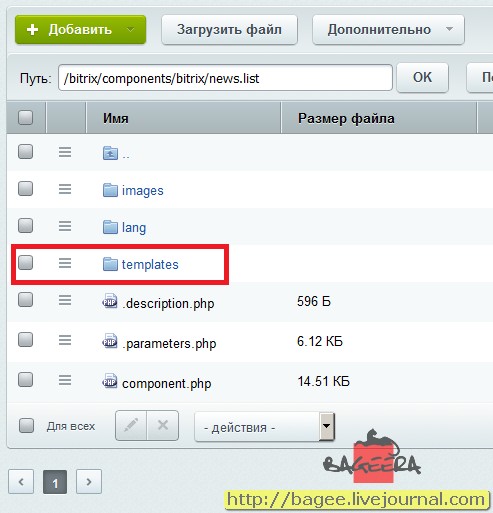The height and width of the screenshot is (513, 493).
Task: Click the PHP icon of .description.php
Action: pos(110,301)
